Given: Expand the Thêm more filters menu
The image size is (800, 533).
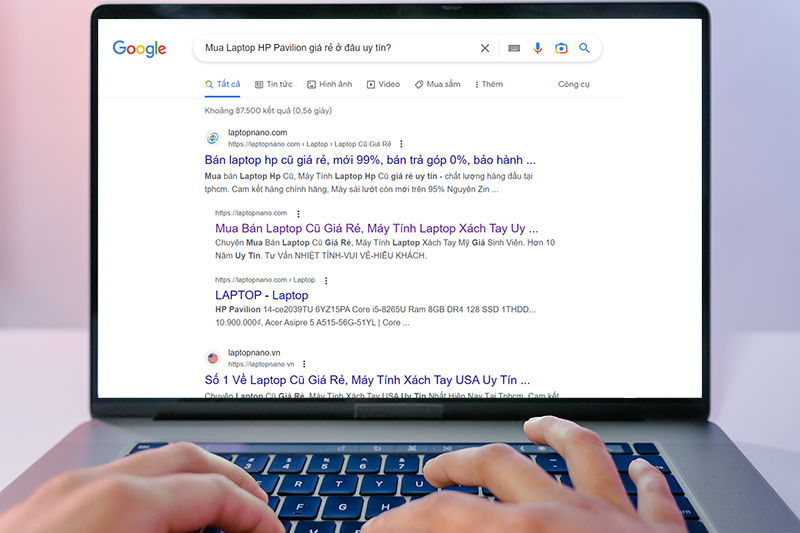Looking at the screenshot, I should 488,84.
